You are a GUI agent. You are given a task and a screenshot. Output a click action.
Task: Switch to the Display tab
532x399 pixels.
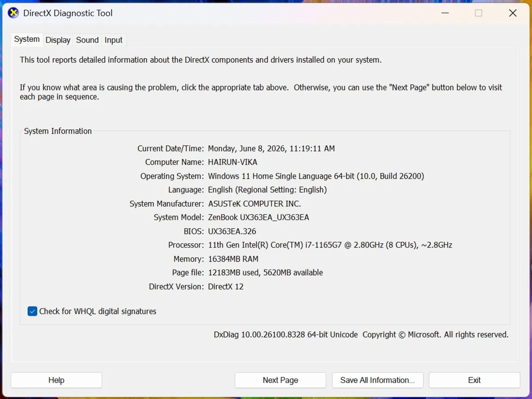(x=58, y=40)
